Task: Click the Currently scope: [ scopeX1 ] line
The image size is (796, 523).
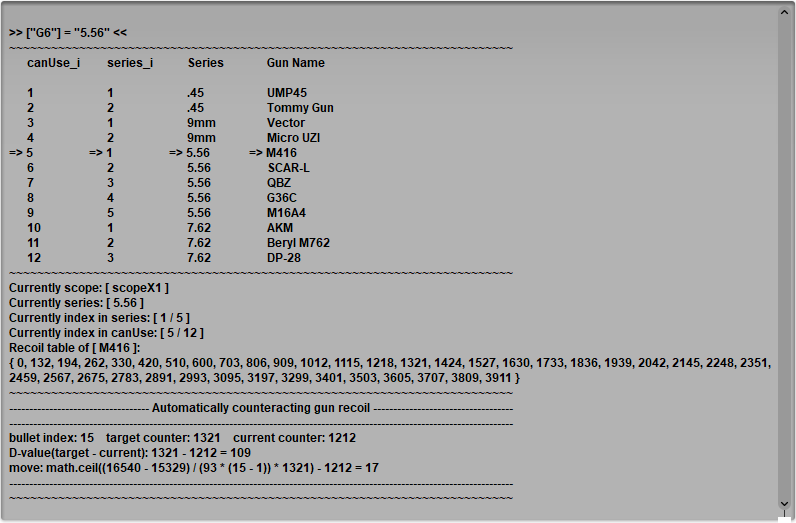Action: pyautogui.click(x=89, y=288)
